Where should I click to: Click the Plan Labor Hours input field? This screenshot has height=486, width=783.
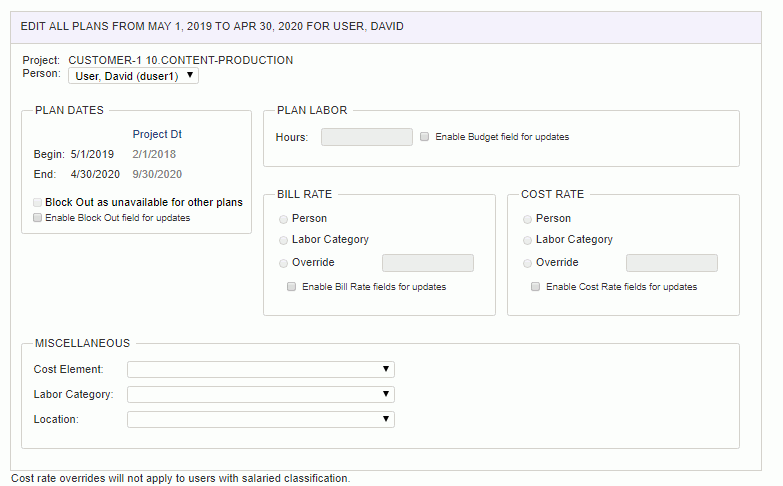(367, 137)
